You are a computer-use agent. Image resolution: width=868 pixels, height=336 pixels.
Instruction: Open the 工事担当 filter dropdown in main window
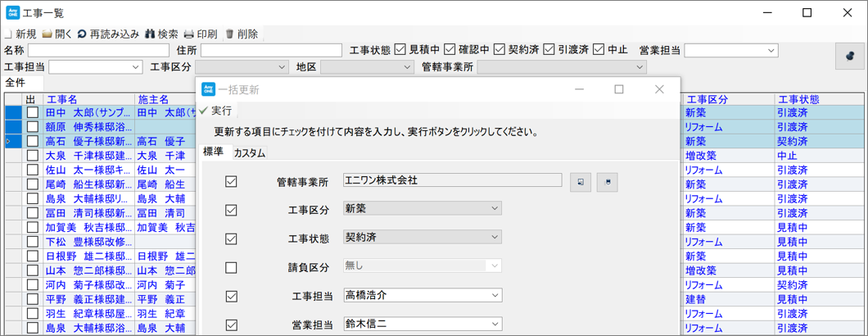pyautogui.click(x=137, y=67)
